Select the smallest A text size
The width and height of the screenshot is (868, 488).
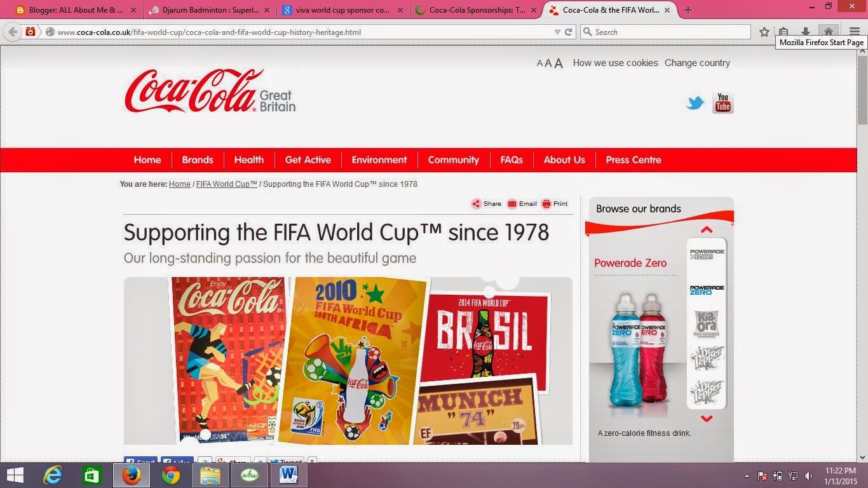[539, 64]
